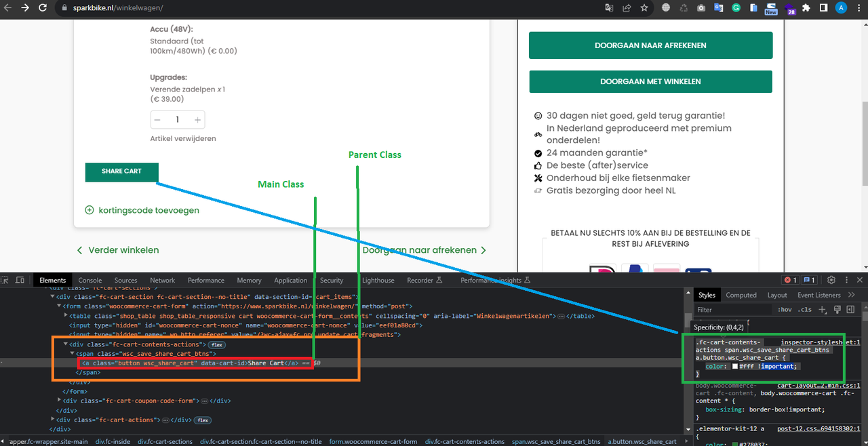Collapse the wsc_save_share_cart_btns span node
Viewport: 868px width, 446px height.
73,354
